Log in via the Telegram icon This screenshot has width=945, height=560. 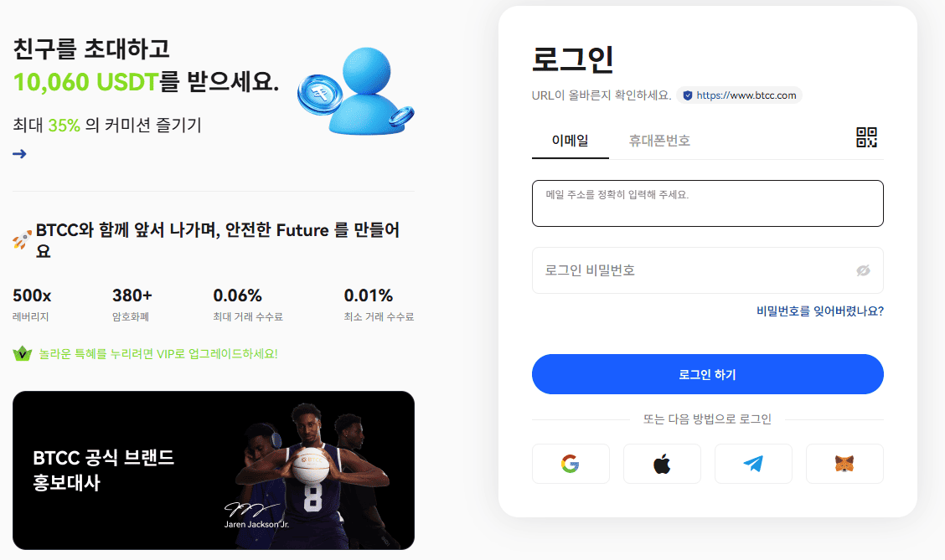click(x=753, y=463)
